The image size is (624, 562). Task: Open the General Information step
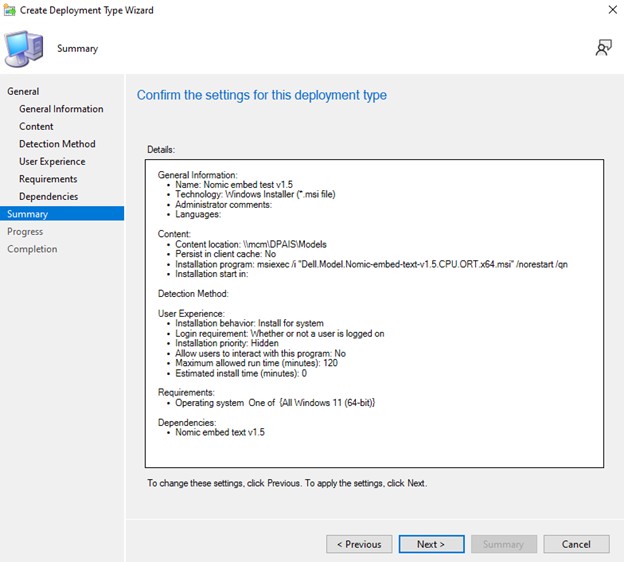click(x=61, y=109)
